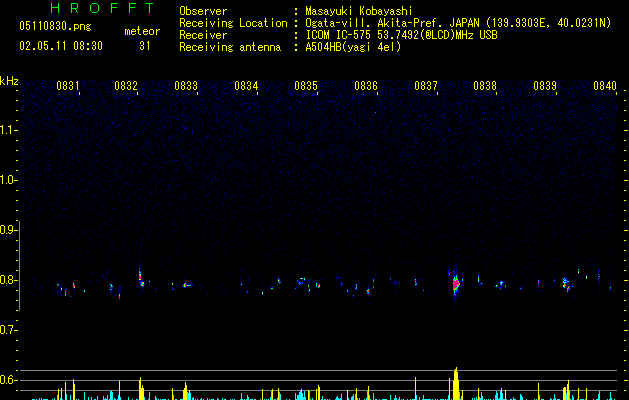Click the 0833 time marker
The image size is (629, 400).
pos(186,85)
